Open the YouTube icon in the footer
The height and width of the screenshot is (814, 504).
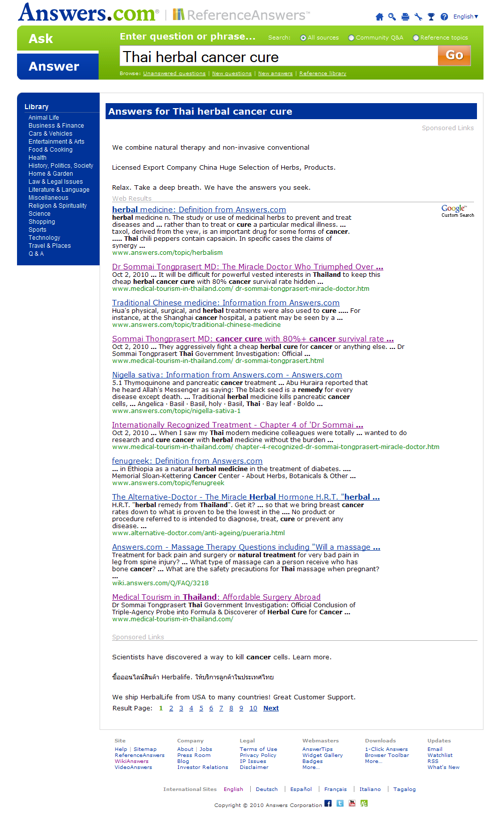(352, 803)
